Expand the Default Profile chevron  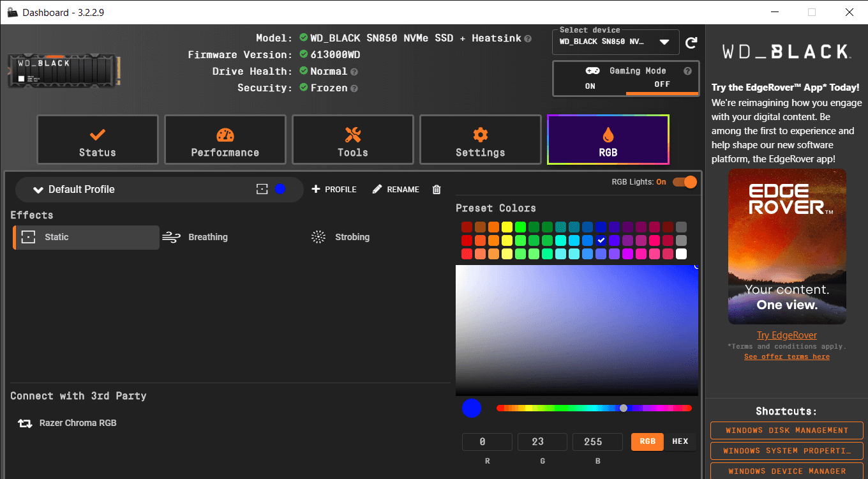pos(38,190)
